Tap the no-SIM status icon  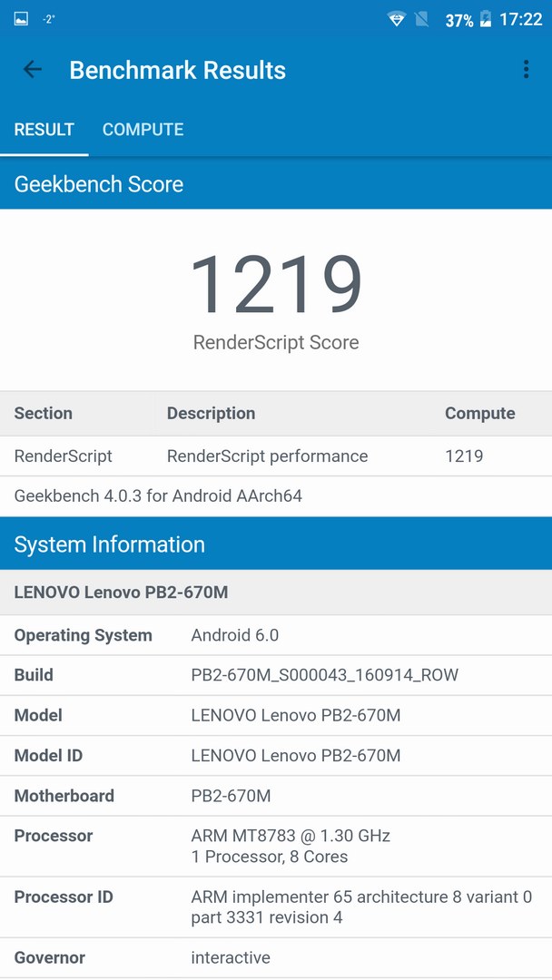(x=422, y=19)
